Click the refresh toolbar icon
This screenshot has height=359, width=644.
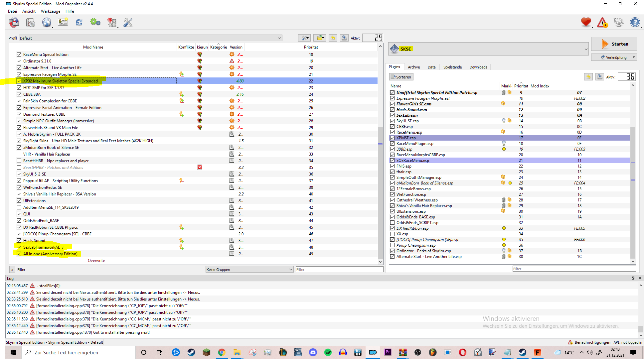[79, 23]
